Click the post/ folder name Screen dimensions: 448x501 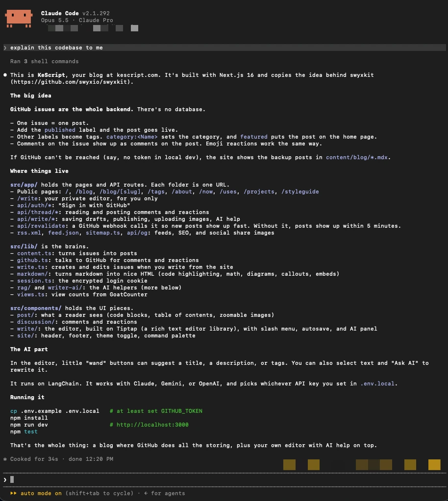[x=25, y=315]
